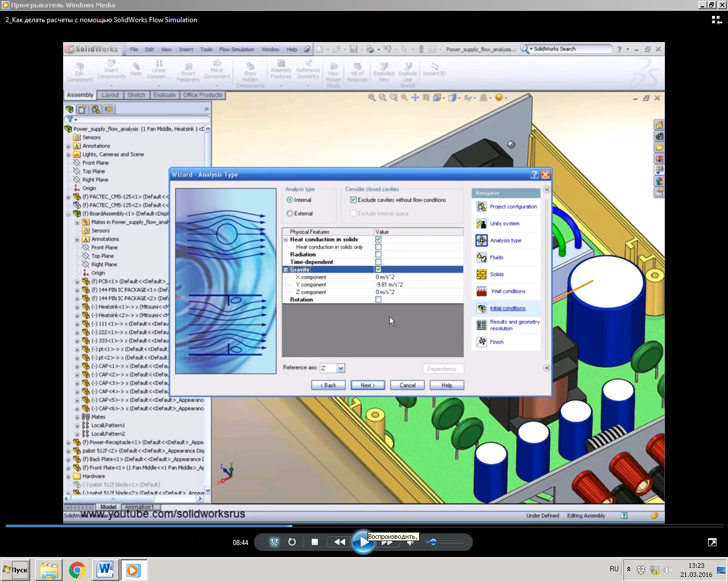Switch to Office Products tab
This screenshot has width=728, height=582.
(202, 95)
